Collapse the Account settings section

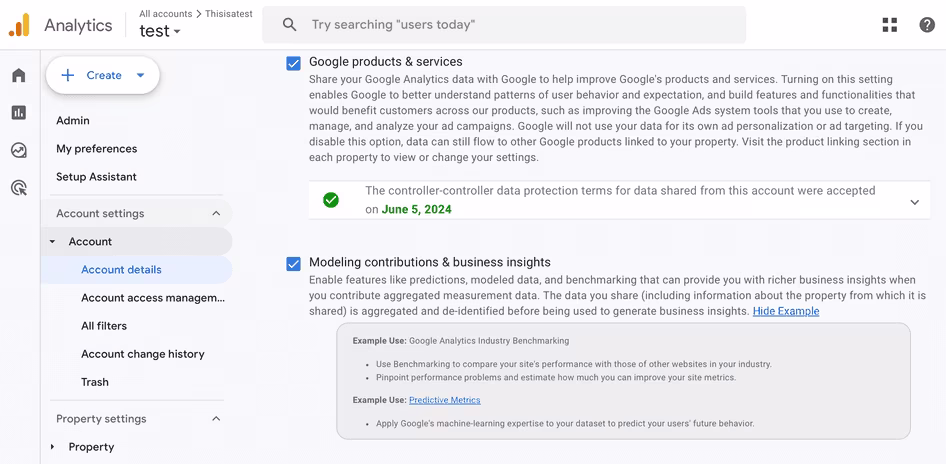click(216, 214)
